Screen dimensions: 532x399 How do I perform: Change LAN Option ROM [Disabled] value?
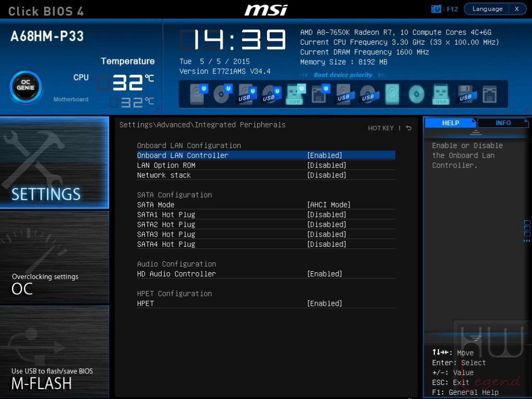(x=327, y=165)
